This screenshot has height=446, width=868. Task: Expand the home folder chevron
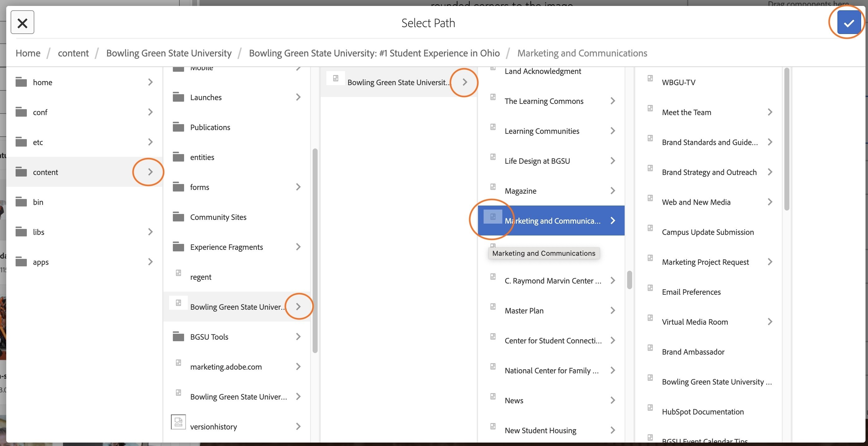click(x=150, y=82)
